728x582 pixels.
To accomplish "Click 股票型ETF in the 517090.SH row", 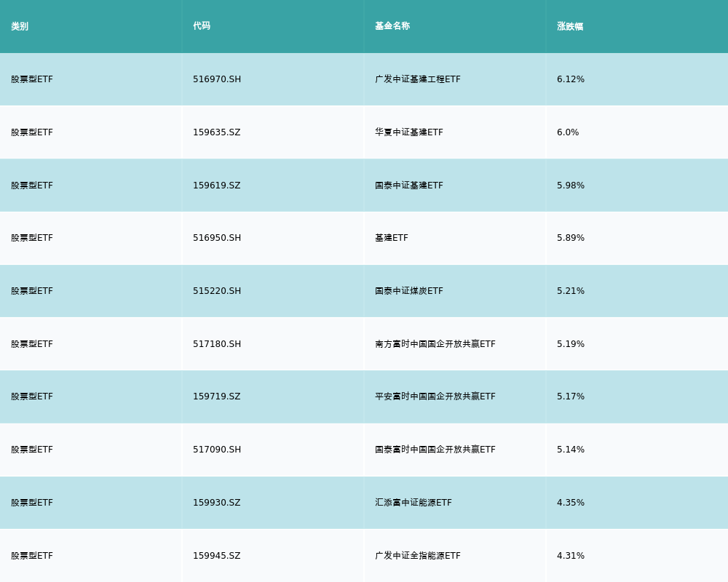I will click(32, 450).
